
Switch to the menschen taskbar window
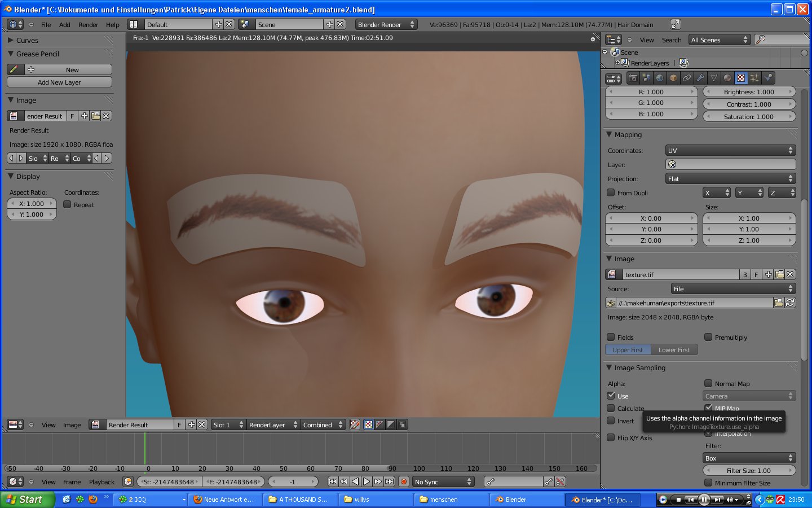tap(451, 500)
